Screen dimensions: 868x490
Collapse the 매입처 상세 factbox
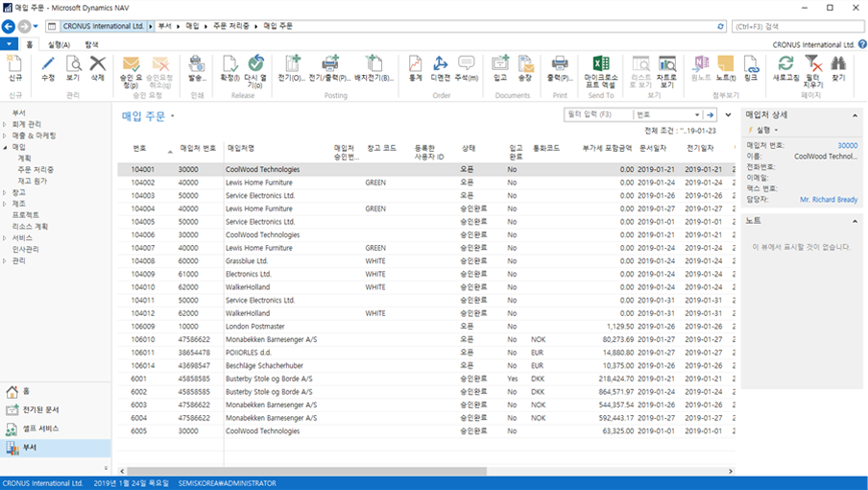point(856,115)
